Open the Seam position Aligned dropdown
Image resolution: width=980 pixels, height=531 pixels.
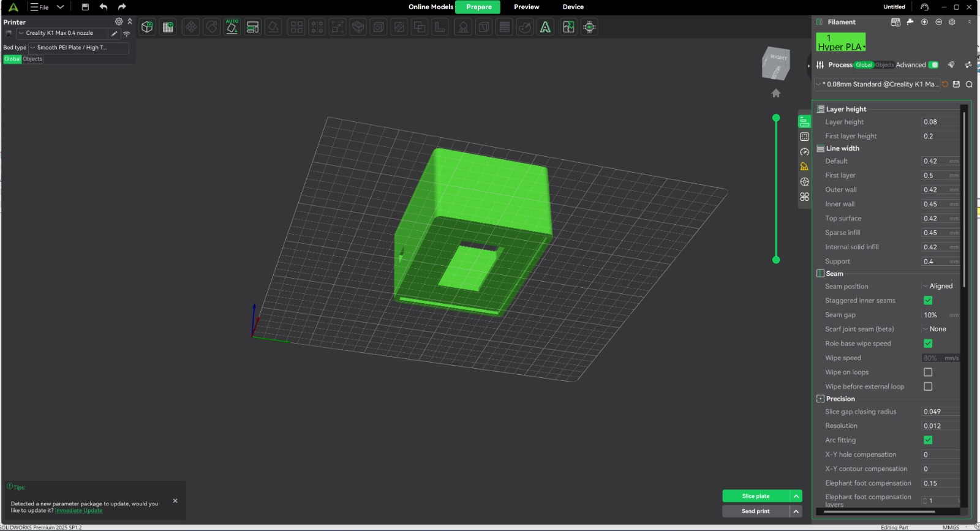pyautogui.click(x=939, y=286)
